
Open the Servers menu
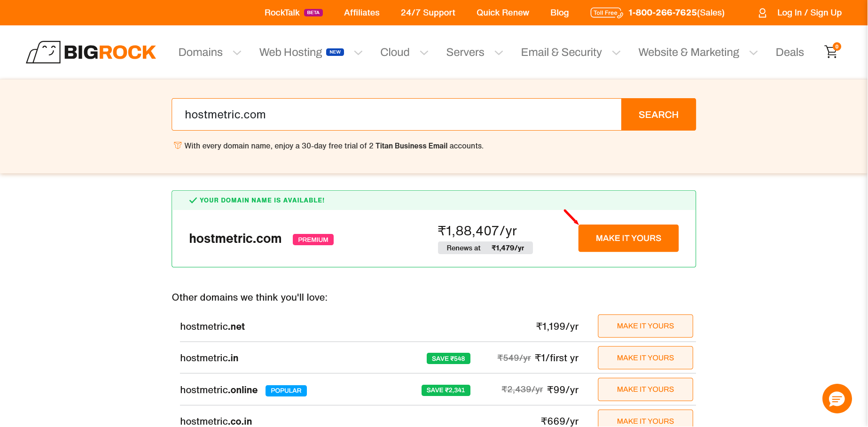point(465,52)
